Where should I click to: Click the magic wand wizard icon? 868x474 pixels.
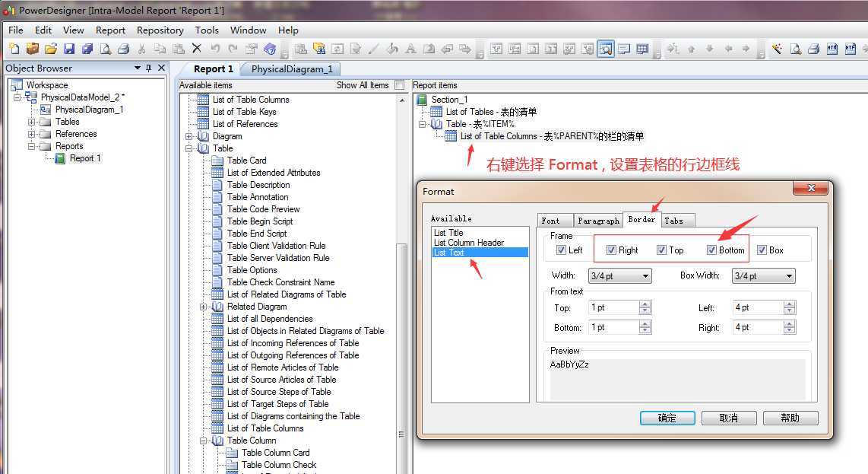(x=777, y=49)
